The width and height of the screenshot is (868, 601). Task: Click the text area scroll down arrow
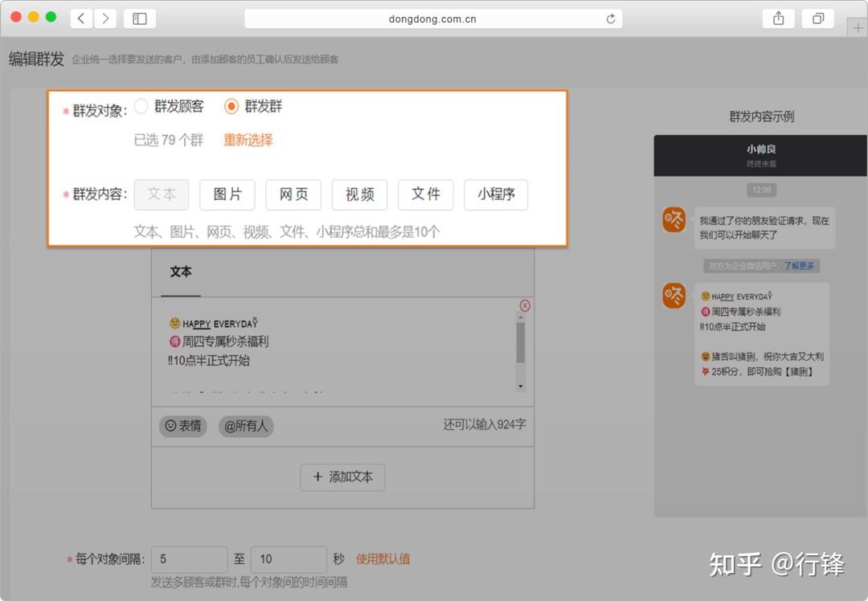pyautogui.click(x=521, y=386)
